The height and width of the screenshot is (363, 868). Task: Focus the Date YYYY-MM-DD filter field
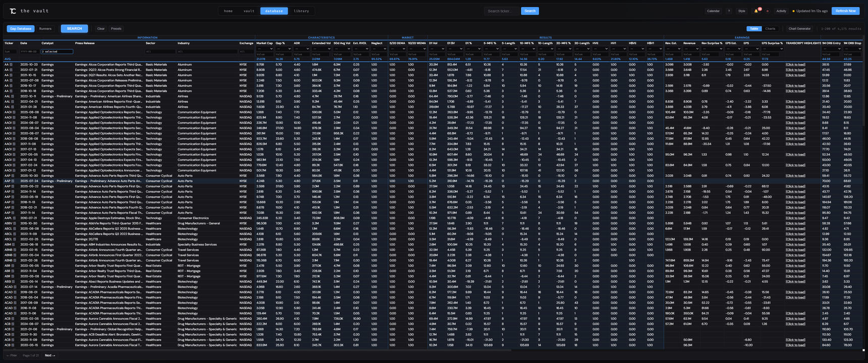coord(29,51)
